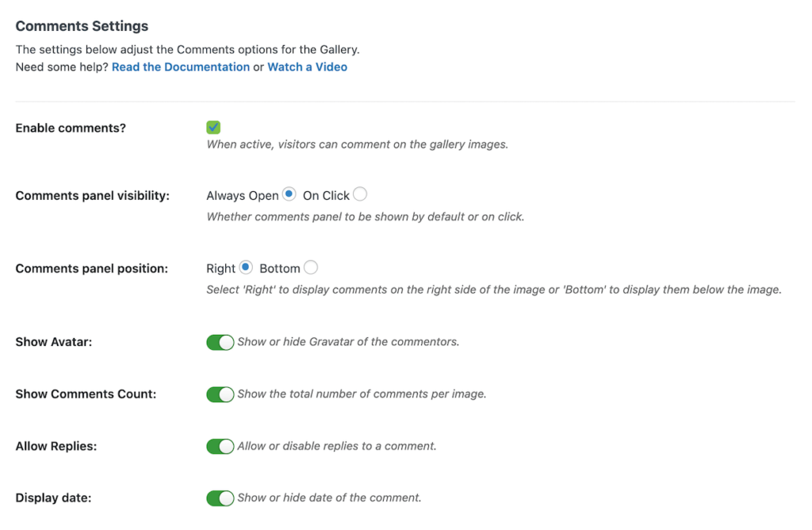812x530 pixels.
Task: Click the 'Display date:' setting label
Action: pyautogui.click(x=53, y=498)
